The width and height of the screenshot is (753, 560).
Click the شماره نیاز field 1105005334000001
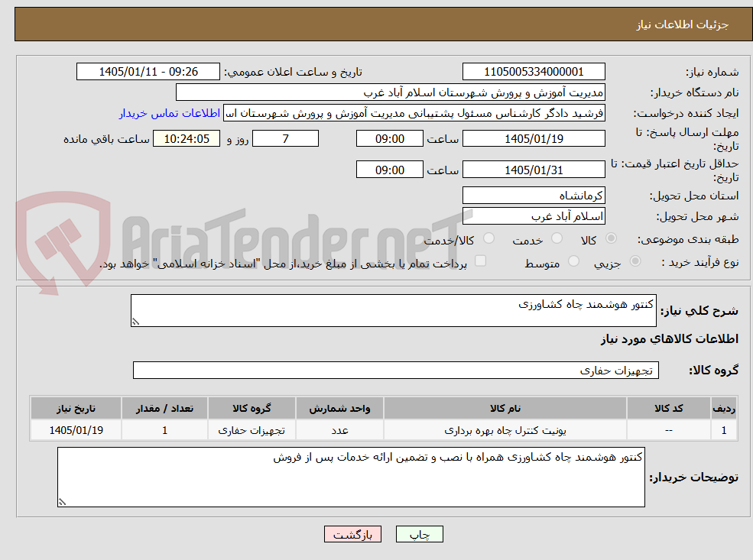pos(534,72)
